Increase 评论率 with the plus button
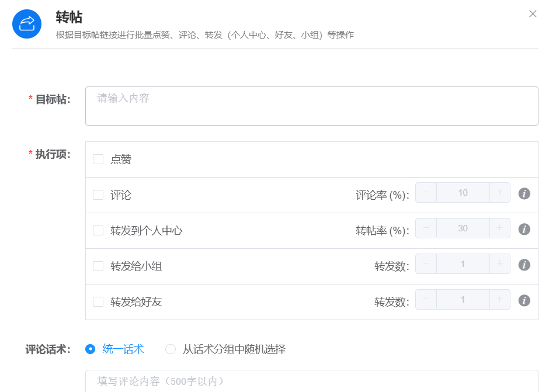This screenshot has height=392, width=549. click(x=499, y=192)
